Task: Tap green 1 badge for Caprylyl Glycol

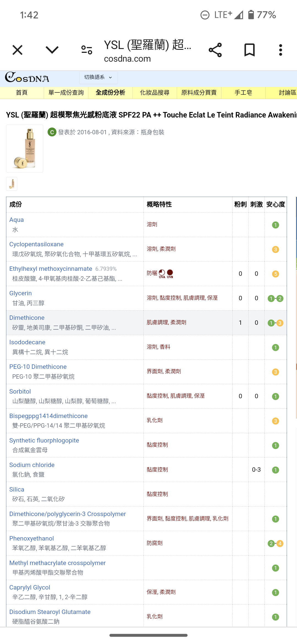Action: (x=276, y=593)
